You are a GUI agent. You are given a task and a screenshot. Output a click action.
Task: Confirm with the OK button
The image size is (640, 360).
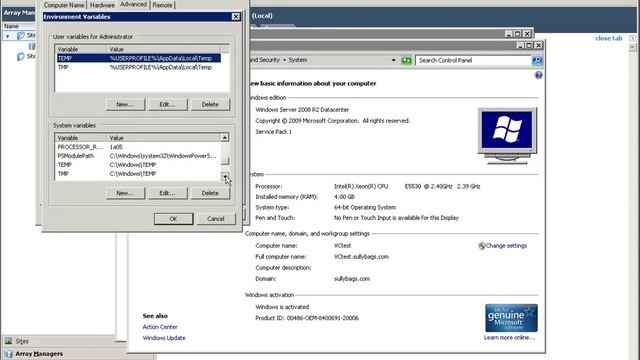[173, 219]
